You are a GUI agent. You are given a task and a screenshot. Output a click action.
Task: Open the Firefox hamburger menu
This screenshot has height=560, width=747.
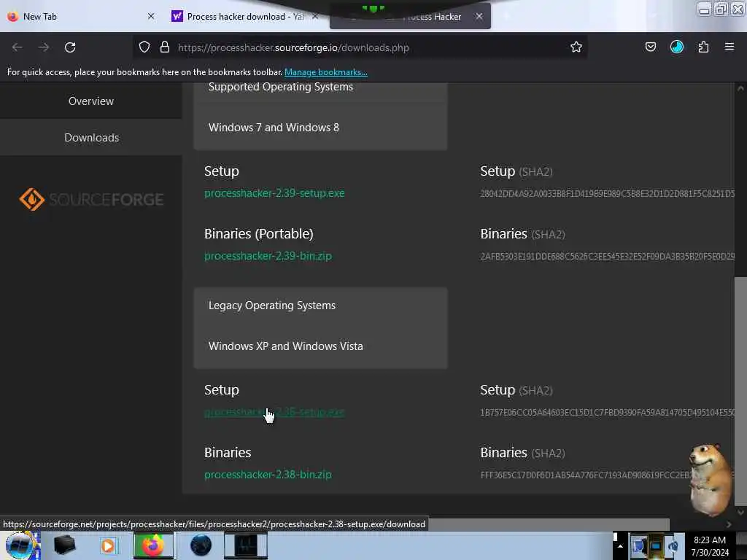coord(729,47)
